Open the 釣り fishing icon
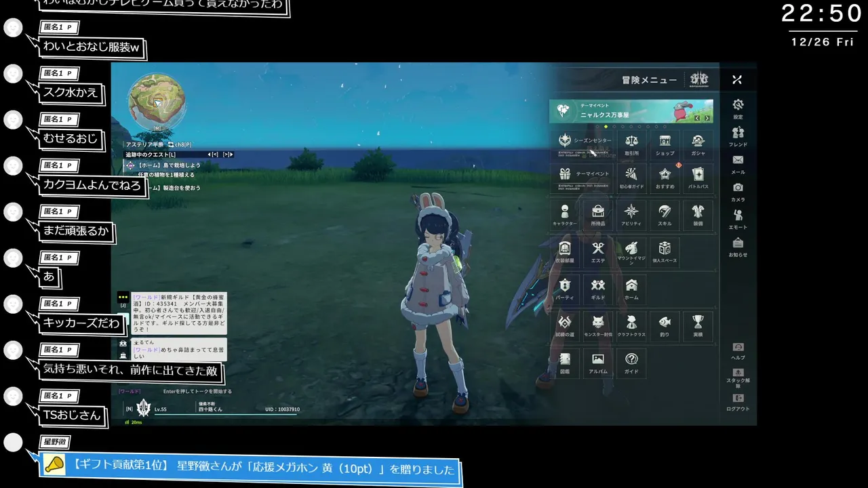Viewport: 868px width, 488px height. [x=665, y=326]
